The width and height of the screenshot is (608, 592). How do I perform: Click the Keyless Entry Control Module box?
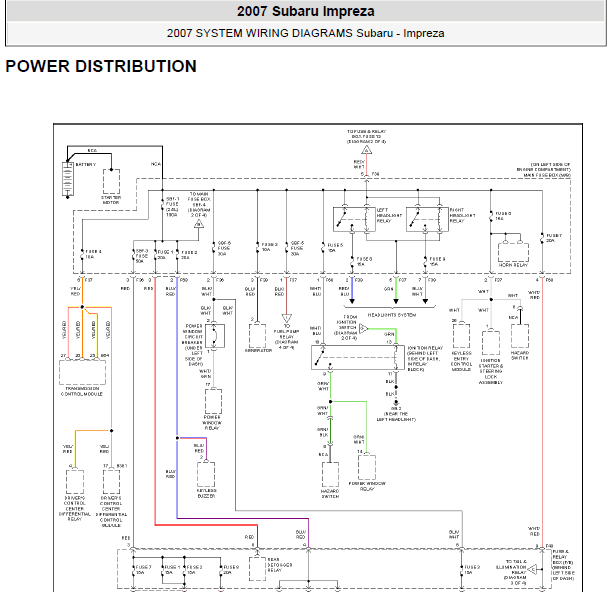click(461, 336)
